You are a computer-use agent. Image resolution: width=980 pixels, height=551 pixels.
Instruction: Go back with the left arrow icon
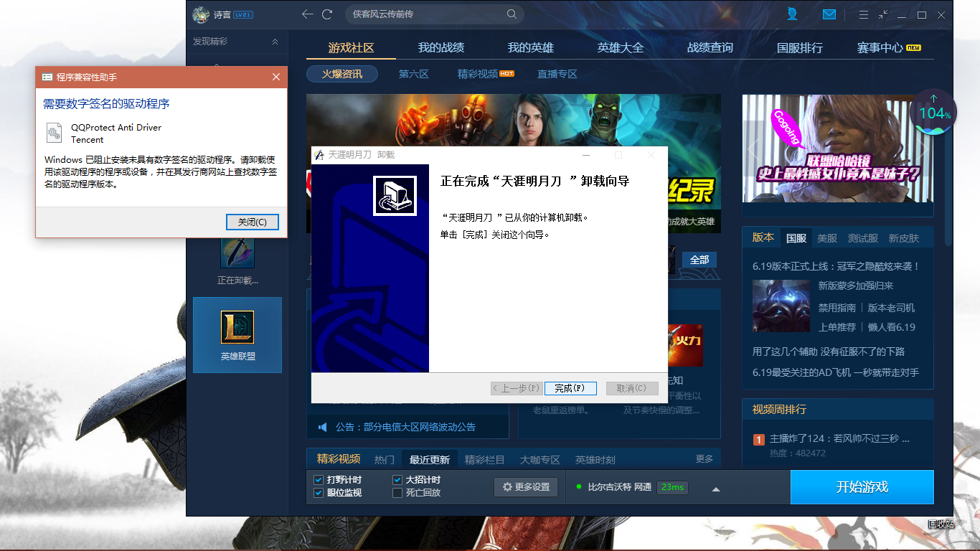coord(308,14)
